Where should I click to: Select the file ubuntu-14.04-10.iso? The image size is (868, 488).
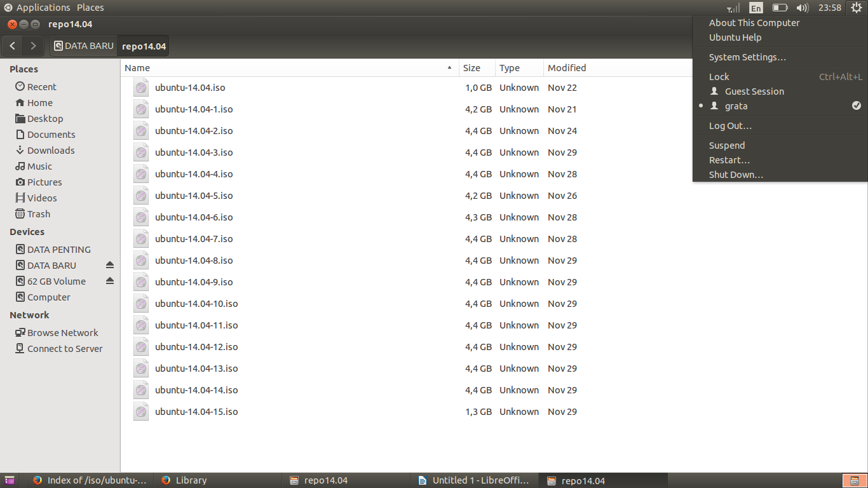coord(196,304)
